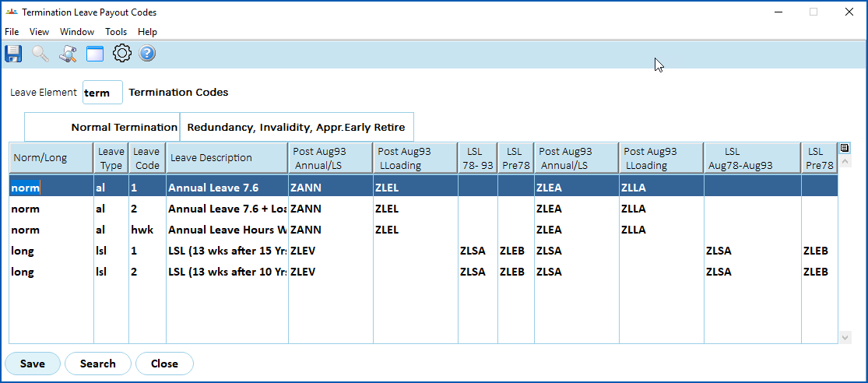The image size is (868, 383).
Task: Click the advanced find toolbar icon
Action: pyautogui.click(x=68, y=54)
